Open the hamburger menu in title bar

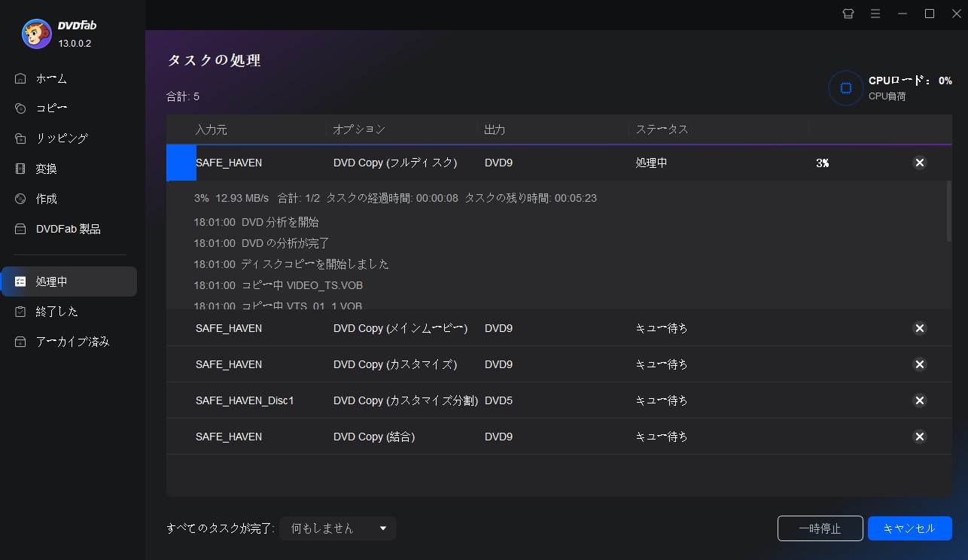pyautogui.click(x=875, y=14)
